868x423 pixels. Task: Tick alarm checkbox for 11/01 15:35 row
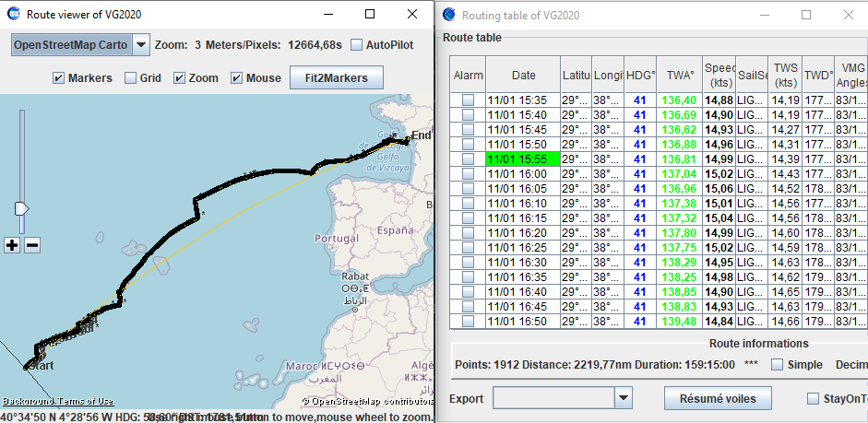coord(469,100)
